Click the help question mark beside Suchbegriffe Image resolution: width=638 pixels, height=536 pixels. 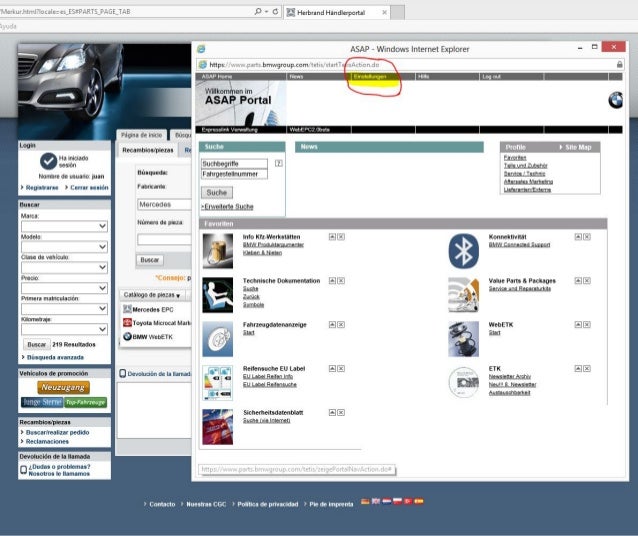click(x=279, y=163)
